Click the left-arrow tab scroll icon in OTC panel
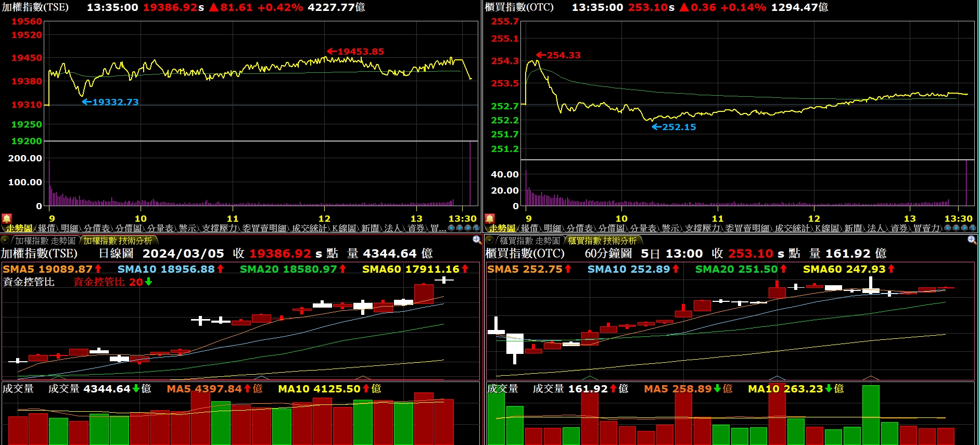Screen dimensions: 980x445 948,228
